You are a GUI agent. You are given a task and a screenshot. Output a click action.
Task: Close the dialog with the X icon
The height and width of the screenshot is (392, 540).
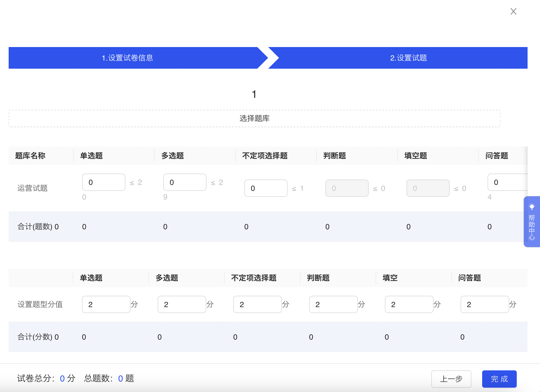(x=513, y=11)
